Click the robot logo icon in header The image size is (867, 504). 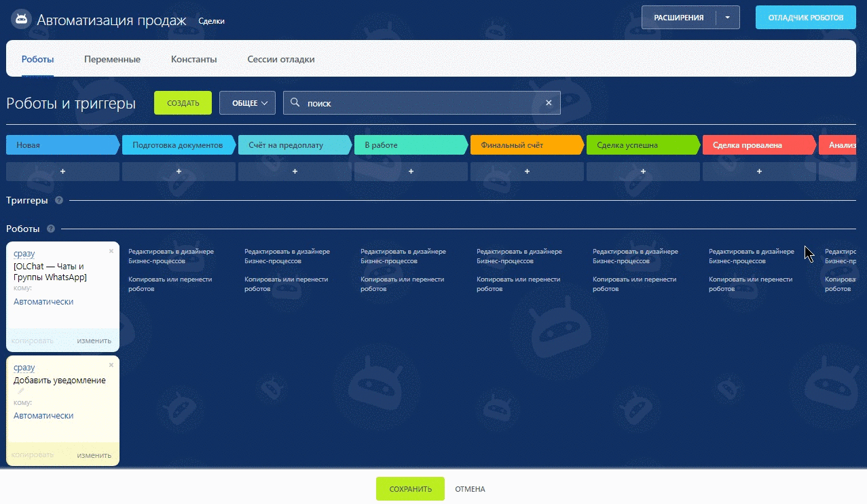click(20, 19)
